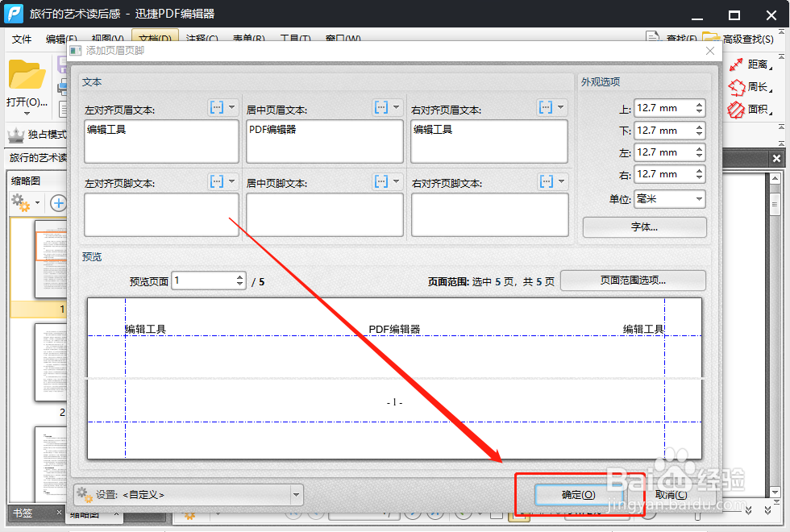The height and width of the screenshot is (532, 790).
Task: Click the 设置 preset gear icon
Action: [84, 495]
